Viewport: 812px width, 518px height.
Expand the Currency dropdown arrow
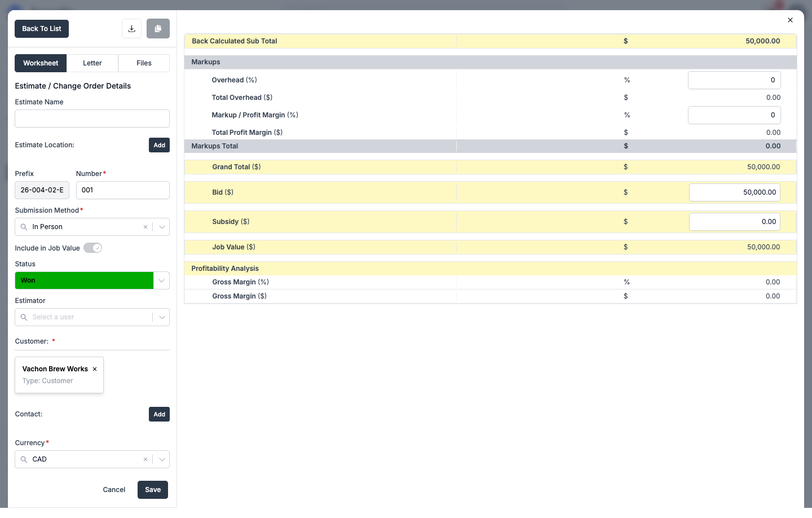[162, 459]
